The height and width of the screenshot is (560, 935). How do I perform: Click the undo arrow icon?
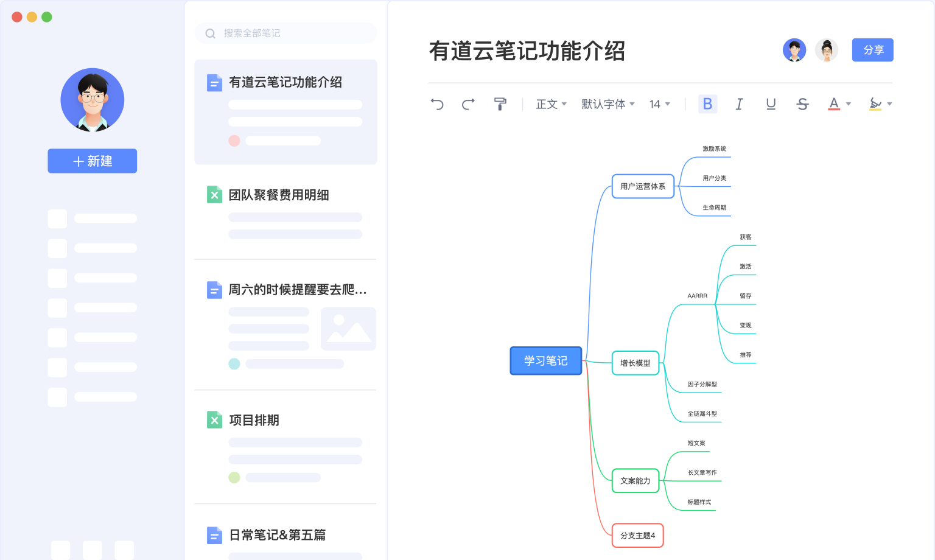pos(437,104)
